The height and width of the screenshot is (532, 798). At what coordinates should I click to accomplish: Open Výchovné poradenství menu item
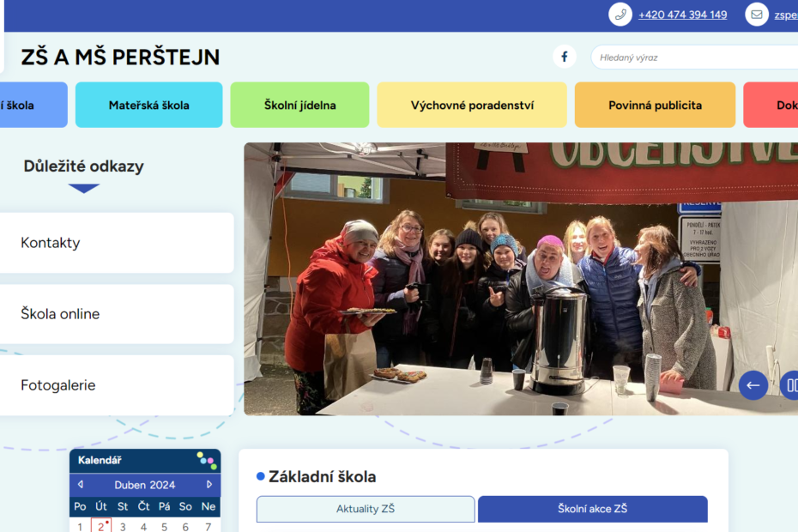(x=472, y=106)
